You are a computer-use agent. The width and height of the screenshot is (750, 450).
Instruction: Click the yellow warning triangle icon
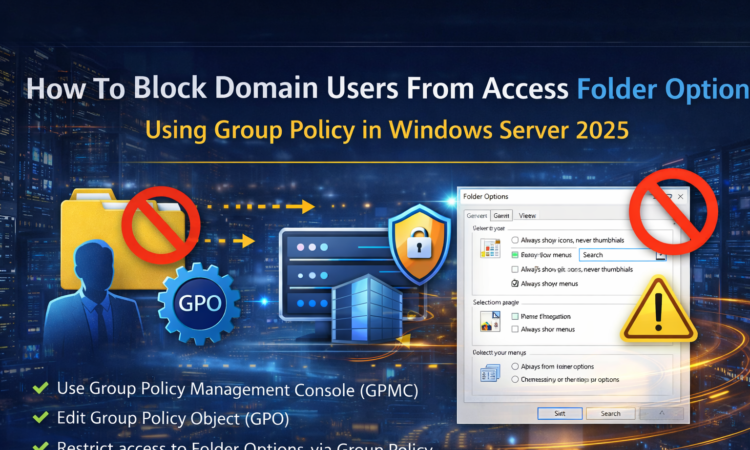coord(659,309)
